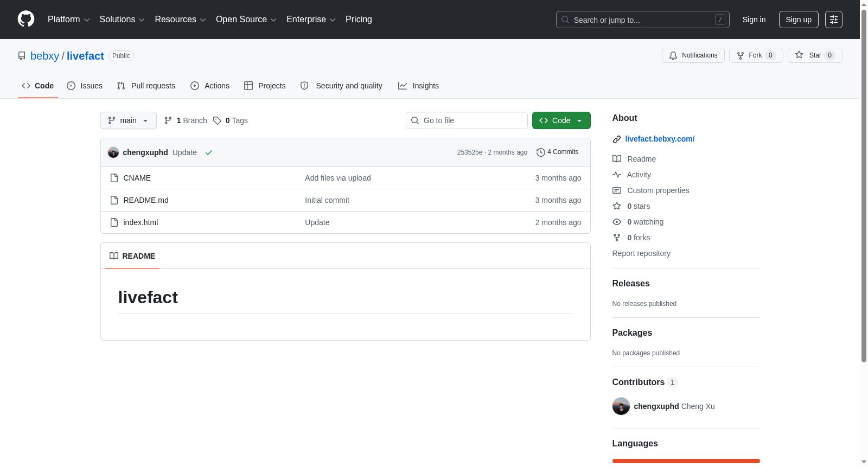The height and width of the screenshot is (467, 868).
Task: Switch to the Code tab
Action: click(38, 86)
